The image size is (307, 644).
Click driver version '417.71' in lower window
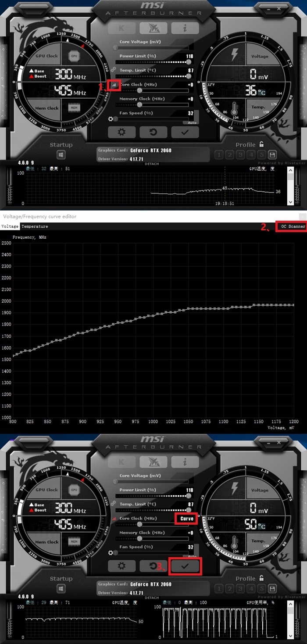(x=137, y=593)
